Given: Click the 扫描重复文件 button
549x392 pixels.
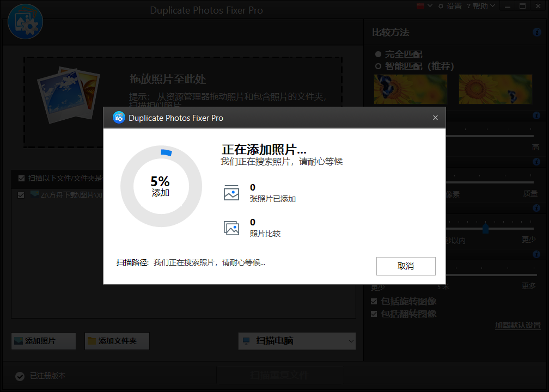Looking at the screenshot, I should click(280, 375).
